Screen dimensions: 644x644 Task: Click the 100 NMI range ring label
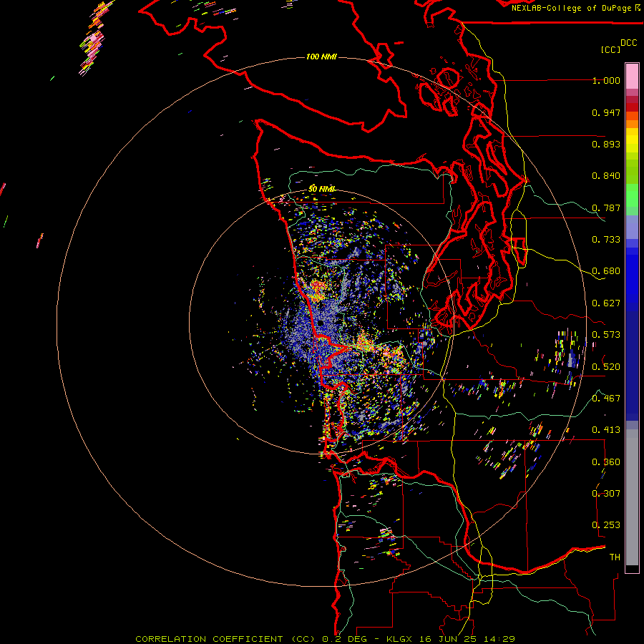pos(321,57)
